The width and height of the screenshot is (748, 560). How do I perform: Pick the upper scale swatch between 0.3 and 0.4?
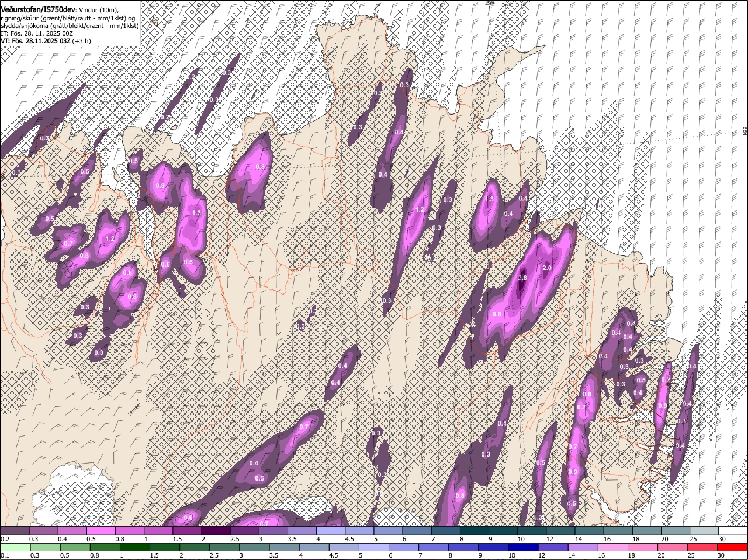pos(43,531)
